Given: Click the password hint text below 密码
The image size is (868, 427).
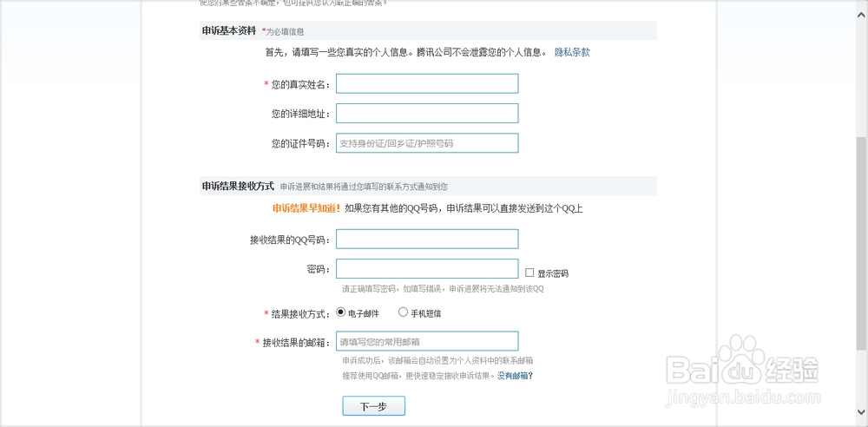Looking at the screenshot, I should tap(443, 289).
